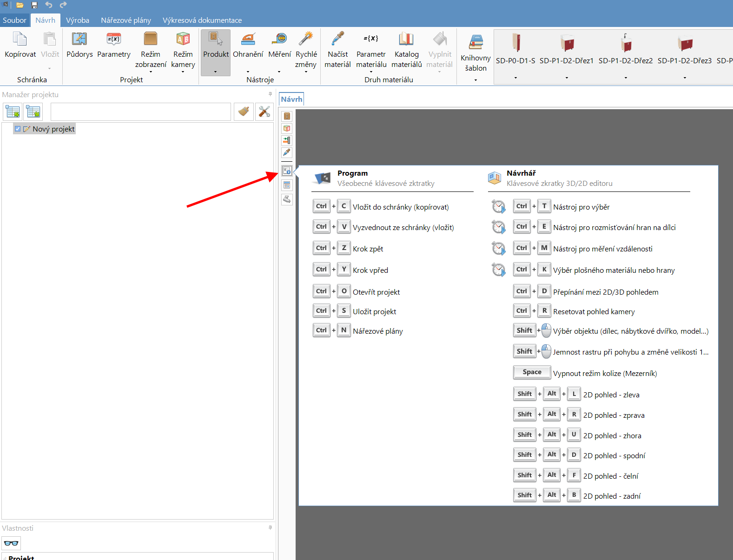Expand the Režim kamery dropdown

pyautogui.click(x=183, y=72)
